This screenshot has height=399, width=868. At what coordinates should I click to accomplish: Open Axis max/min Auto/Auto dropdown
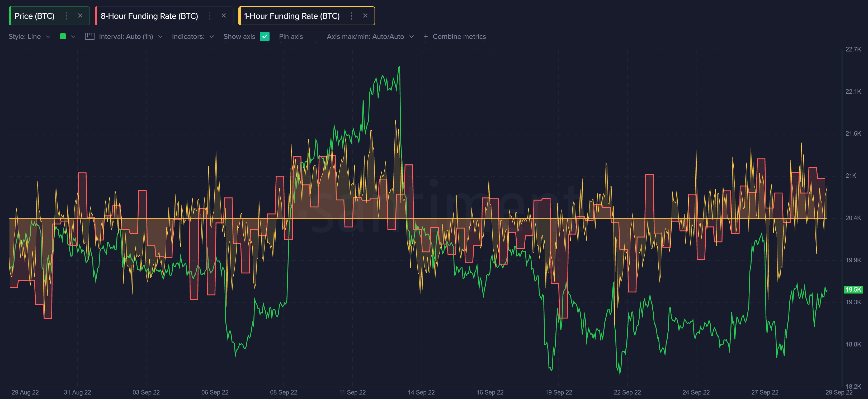(x=370, y=36)
